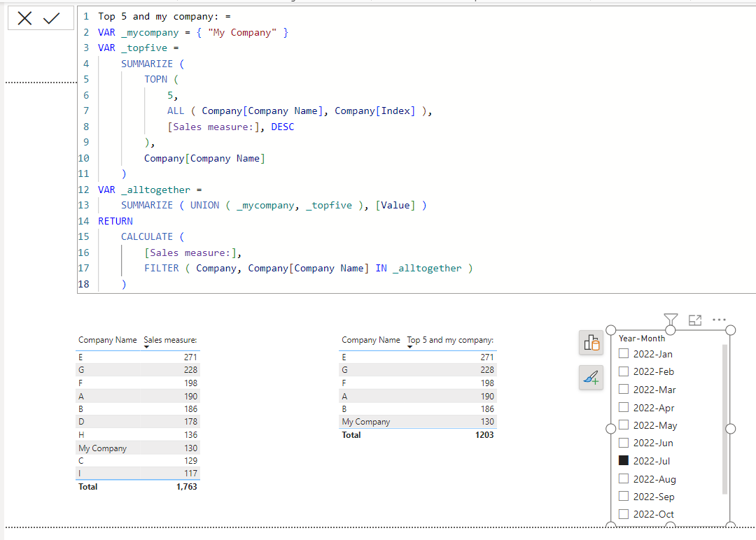Enter focus mode for the slicer
This screenshot has height=540, width=756.
[695, 320]
